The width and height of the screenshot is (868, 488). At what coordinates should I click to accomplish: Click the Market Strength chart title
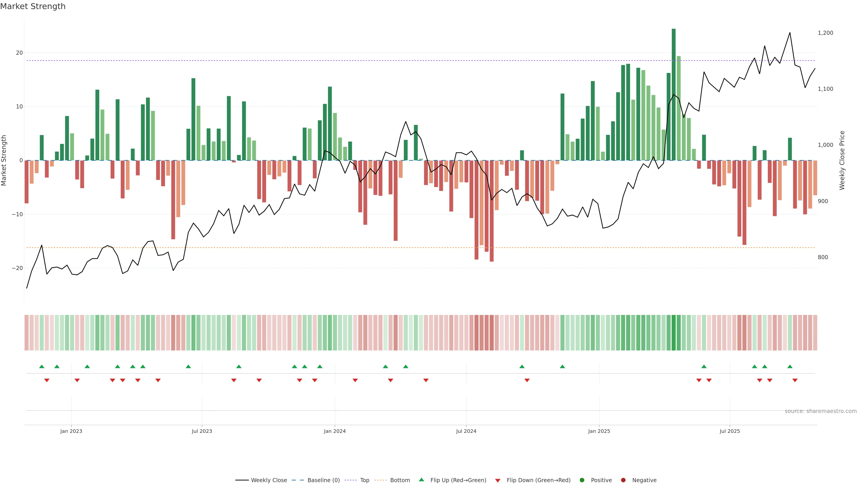coord(33,6)
